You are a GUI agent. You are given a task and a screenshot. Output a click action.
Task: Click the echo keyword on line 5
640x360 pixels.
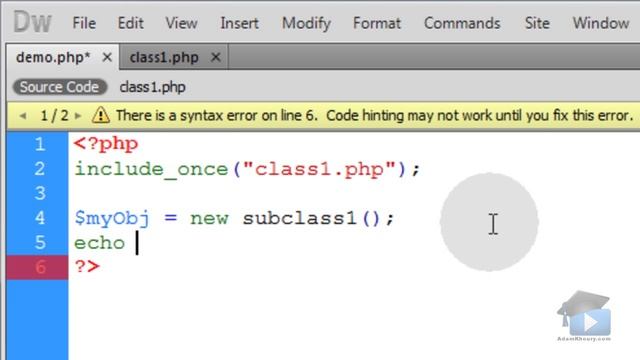point(99,243)
